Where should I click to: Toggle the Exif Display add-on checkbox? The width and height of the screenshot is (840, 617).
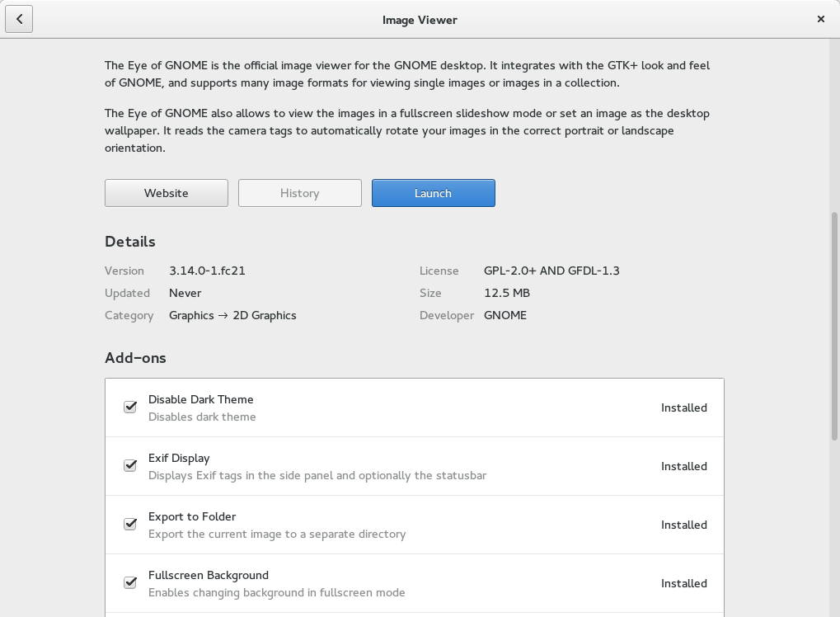tap(130, 465)
